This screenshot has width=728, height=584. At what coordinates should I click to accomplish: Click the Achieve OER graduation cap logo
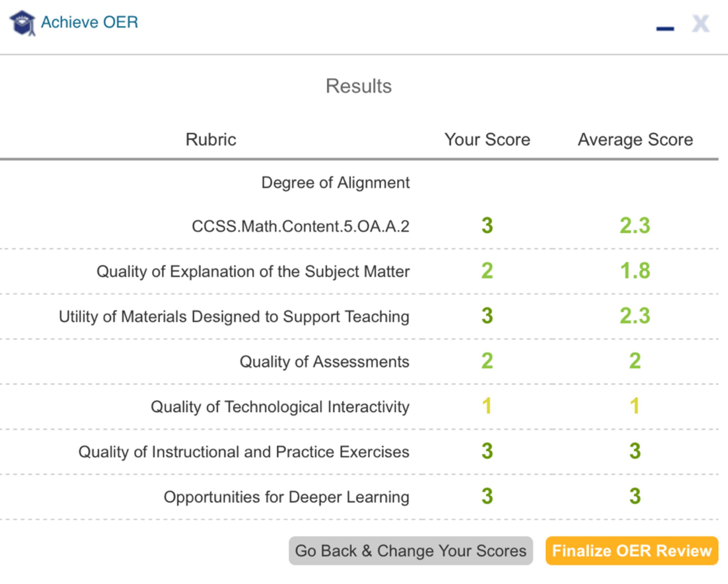point(22,23)
